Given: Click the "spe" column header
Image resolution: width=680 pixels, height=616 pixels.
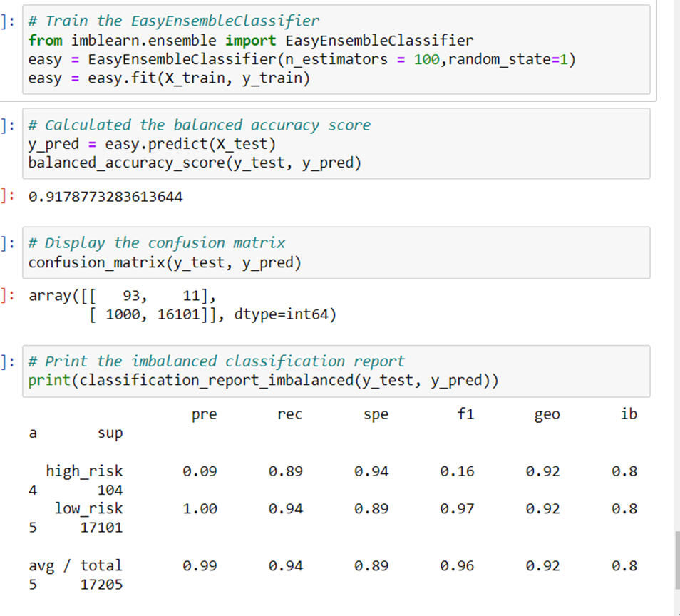Looking at the screenshot, I should [x=376, y=415].
